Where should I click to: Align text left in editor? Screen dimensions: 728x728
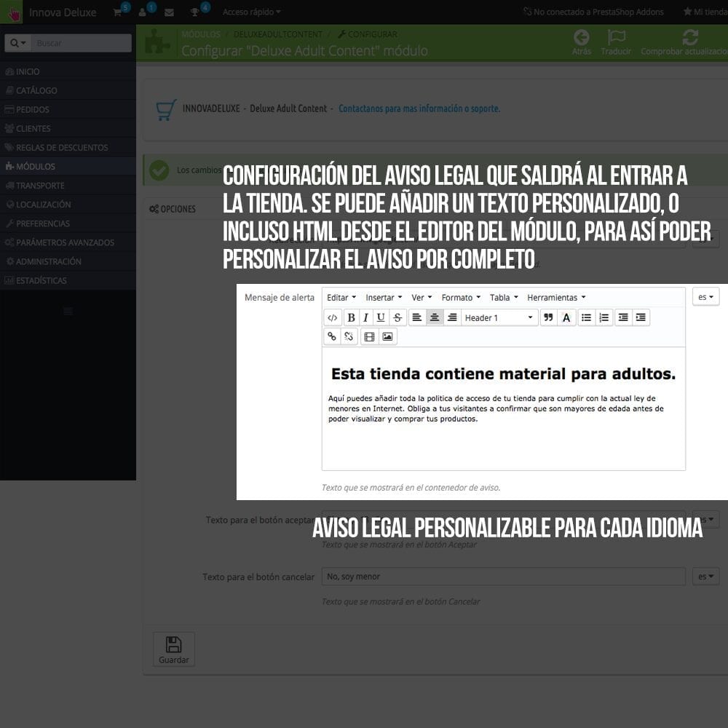(x=417, y=317)
